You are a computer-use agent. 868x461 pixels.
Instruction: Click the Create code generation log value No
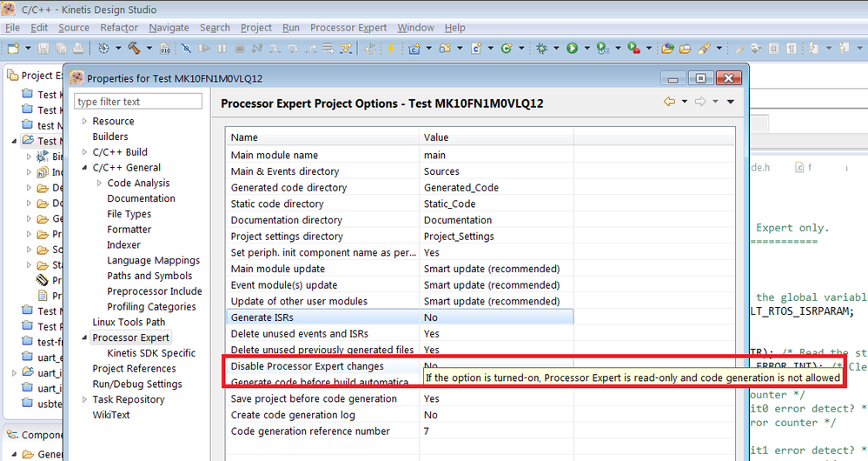pyautogui.click(x=431, y=415)
